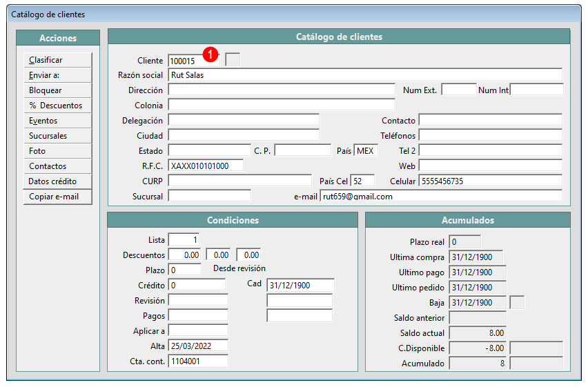Click the Tel 2 field
The image size is (588, 387).
coord(491,151)
